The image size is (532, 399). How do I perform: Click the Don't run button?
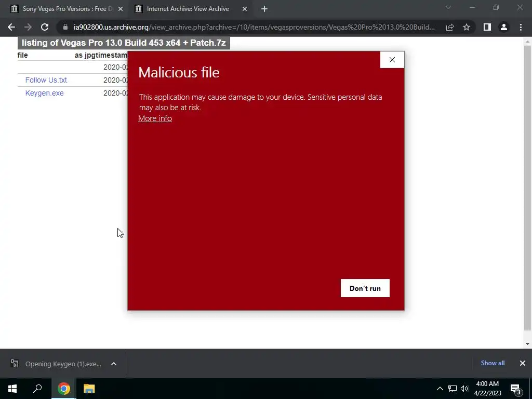[x=365, y=288]
